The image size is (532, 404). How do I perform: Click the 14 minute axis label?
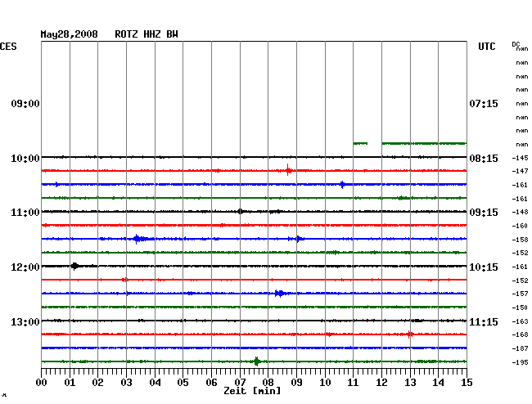[x=438, y=383]
